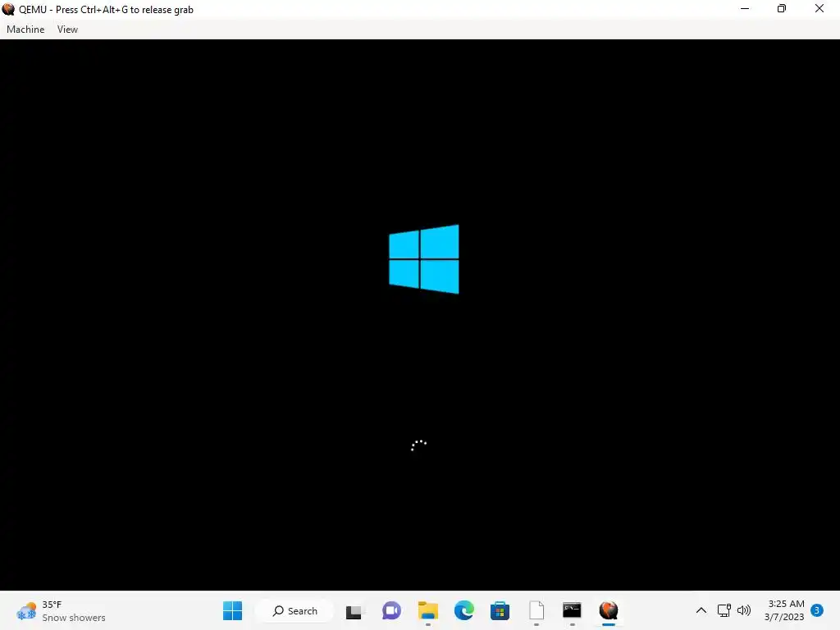The height and width of the screenshot is (630, 840).
Task: Launch Microsoft Edge from the taskbar
Action: (x=464, y=610)
